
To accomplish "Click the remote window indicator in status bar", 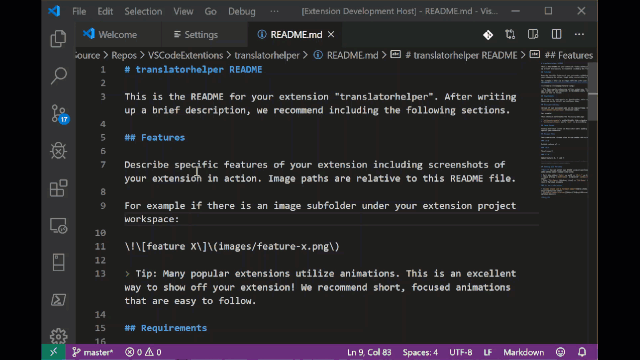I will click(53, 352).
